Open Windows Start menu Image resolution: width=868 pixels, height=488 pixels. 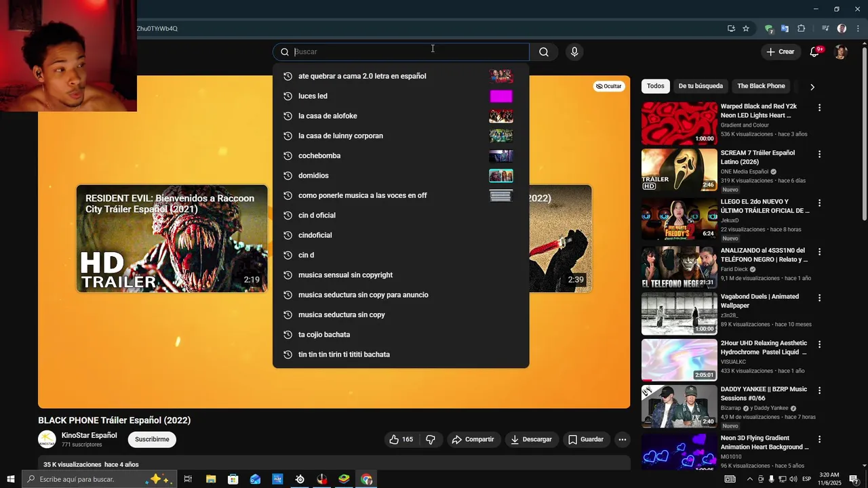[10, 479]
